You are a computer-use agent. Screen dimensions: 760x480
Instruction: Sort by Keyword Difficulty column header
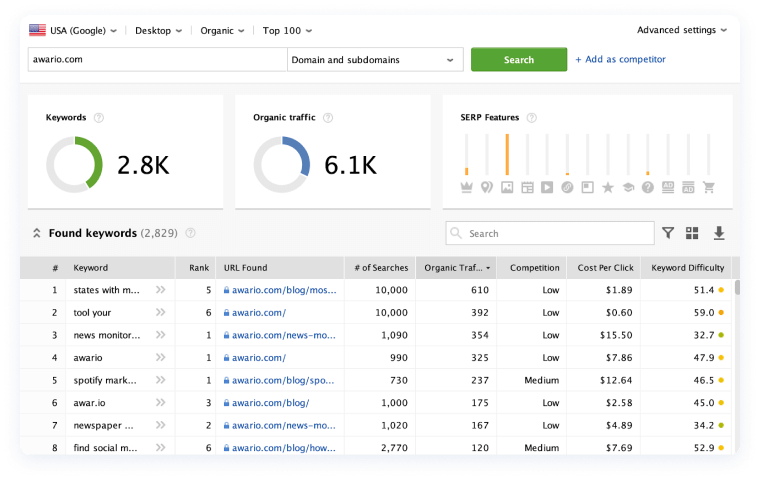click(686, 268)
